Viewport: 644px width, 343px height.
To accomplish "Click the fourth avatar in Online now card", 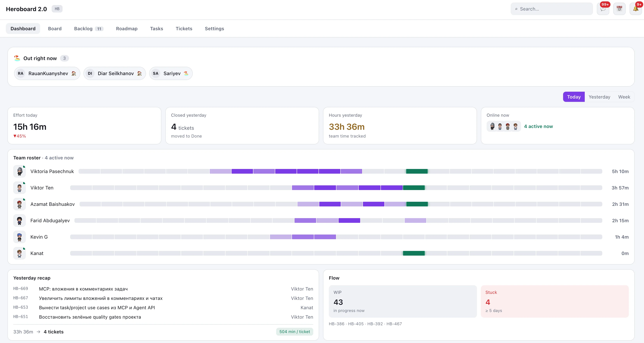I will pyautogui.click(x=516, y=126).
